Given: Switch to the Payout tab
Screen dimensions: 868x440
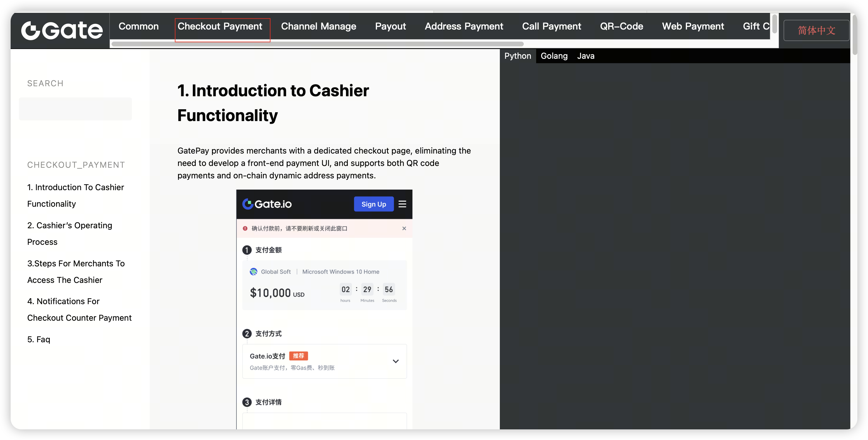Looking at the screenshot, I should click(390, 26).
